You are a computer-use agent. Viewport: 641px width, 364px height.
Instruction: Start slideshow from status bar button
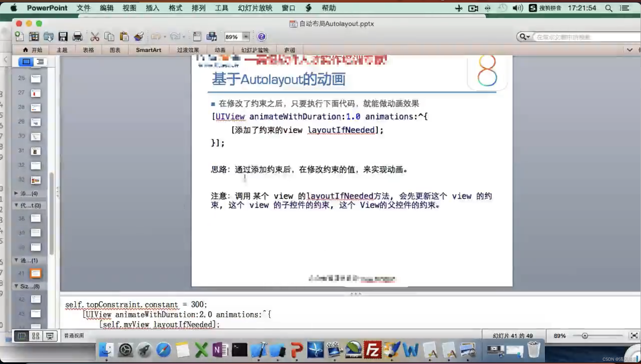50,336
